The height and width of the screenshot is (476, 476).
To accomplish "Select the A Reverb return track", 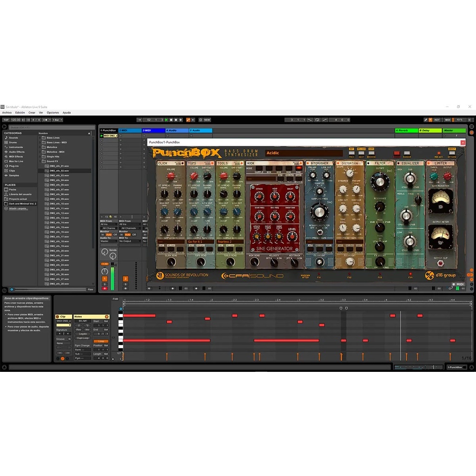I will tap(406, 130).
